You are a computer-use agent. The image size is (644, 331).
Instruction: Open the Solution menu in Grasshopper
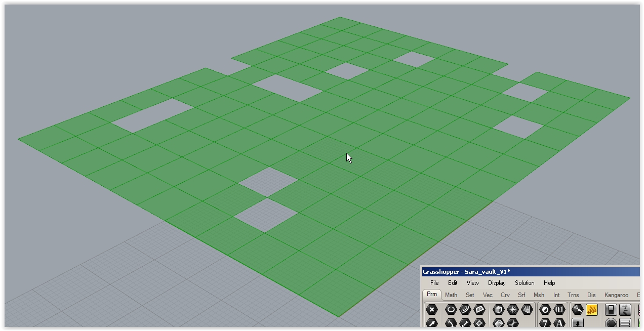(x=525, y=283)
